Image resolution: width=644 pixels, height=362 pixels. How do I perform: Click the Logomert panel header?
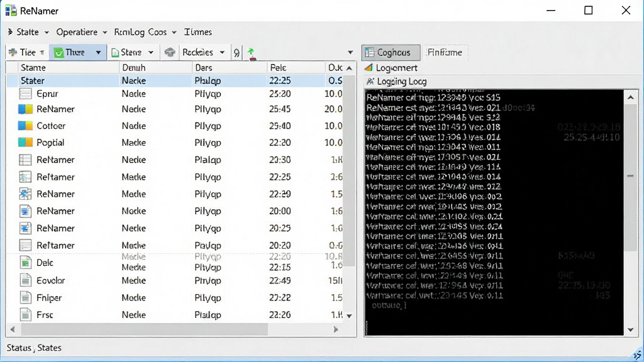[396, 68]
